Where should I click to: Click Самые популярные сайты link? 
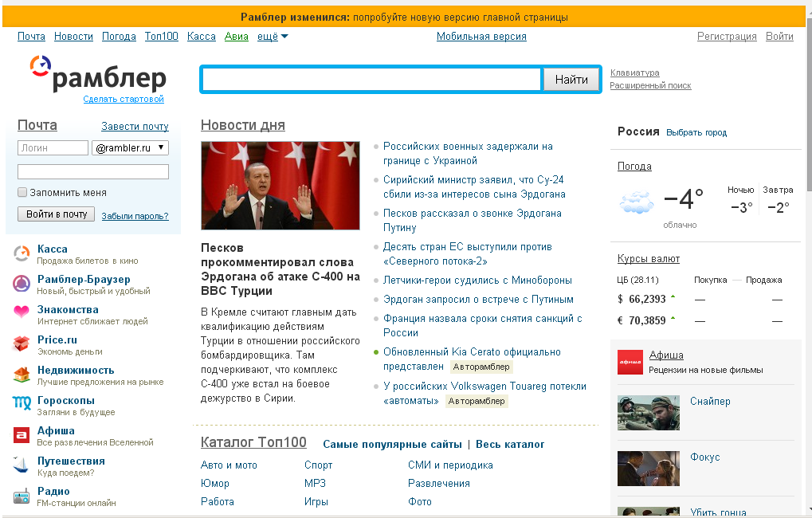click(393, 445)
